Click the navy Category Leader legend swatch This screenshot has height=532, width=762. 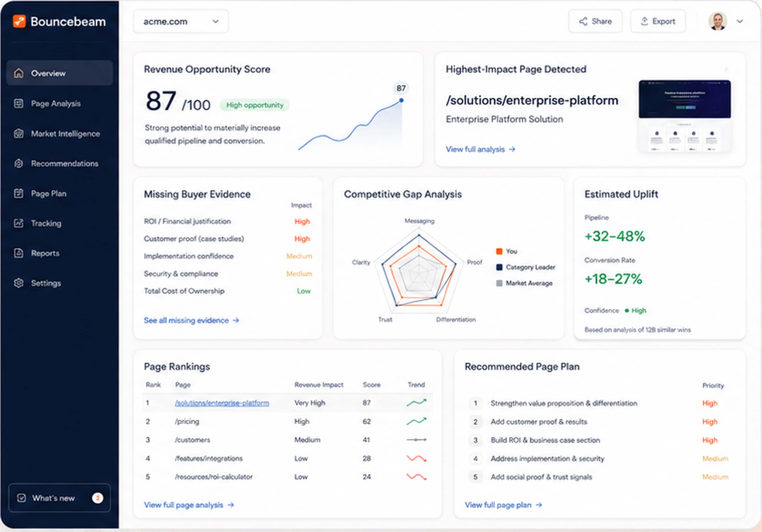[499, 267]
